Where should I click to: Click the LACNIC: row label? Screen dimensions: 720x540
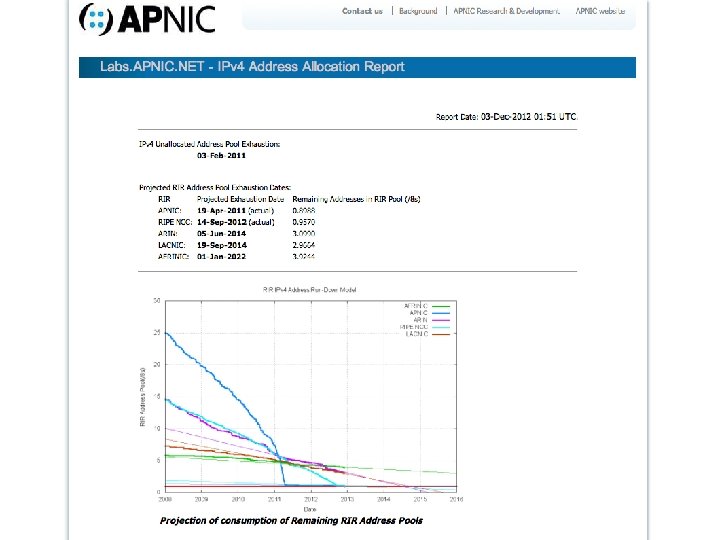(172, 245)
